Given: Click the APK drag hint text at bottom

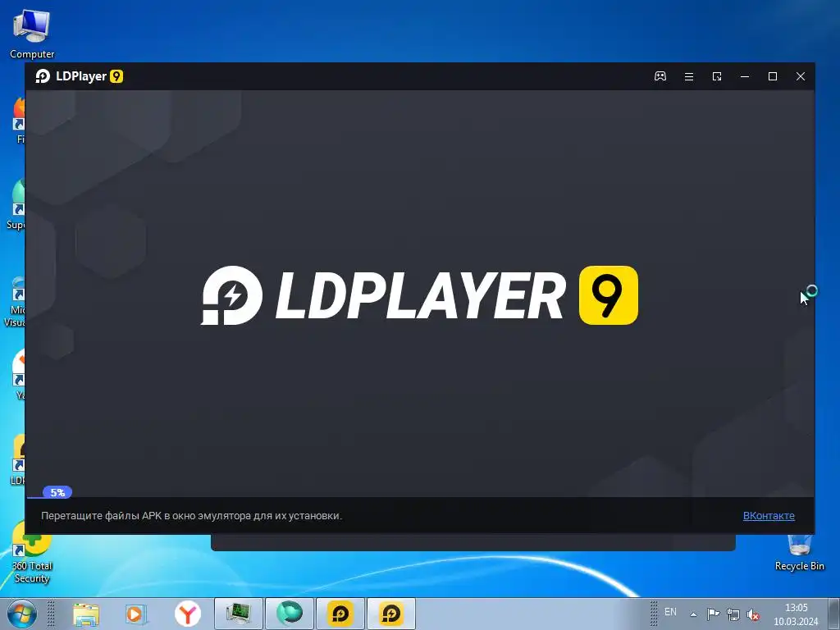Looking at the screenshot, I should (x=191, y=516).
